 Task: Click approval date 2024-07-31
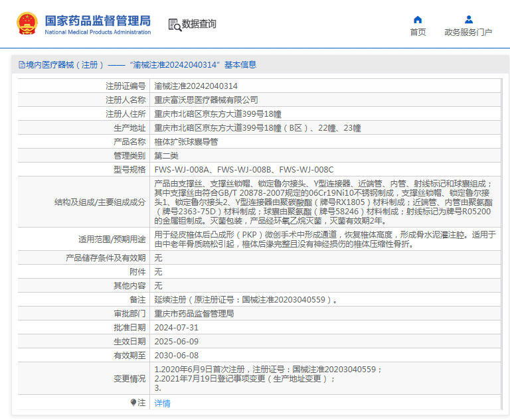pyautogui.click(x=176, y=328)
